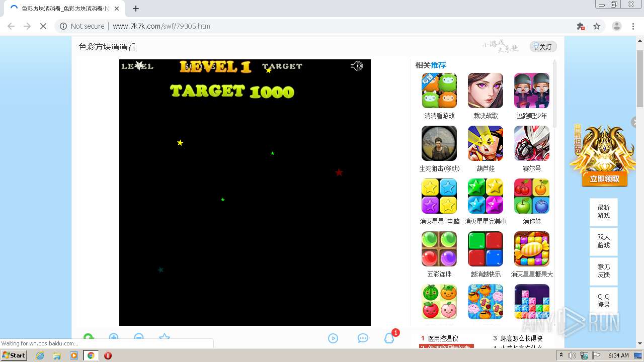Open the 消灭星星糖果大 game icon
644x362 pixels.
[x=532, y=249]
